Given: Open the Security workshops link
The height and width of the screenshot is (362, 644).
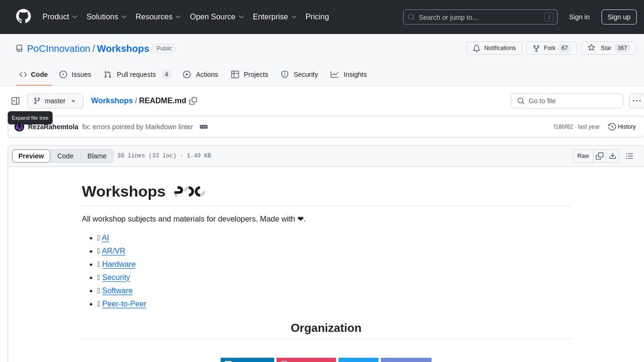Looking at the screenshot, I should [116, 278].
